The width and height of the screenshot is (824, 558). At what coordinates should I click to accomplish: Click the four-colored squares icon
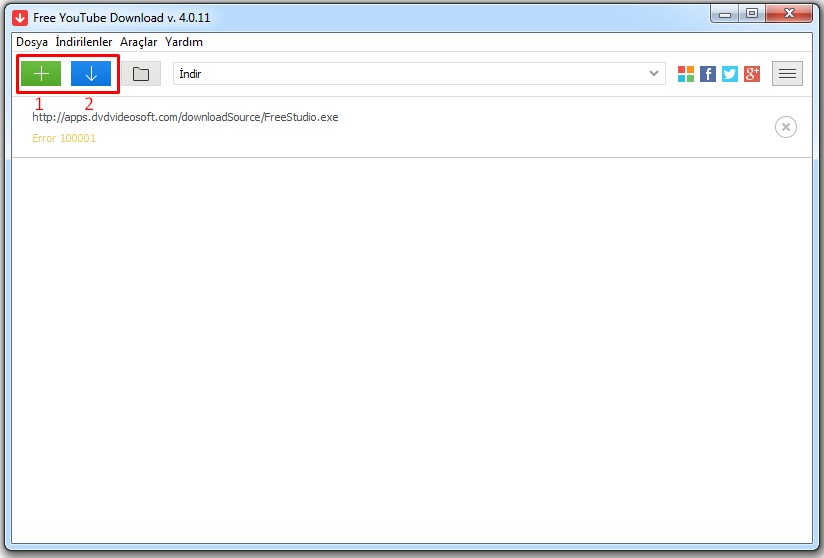[x=686, y=74]
